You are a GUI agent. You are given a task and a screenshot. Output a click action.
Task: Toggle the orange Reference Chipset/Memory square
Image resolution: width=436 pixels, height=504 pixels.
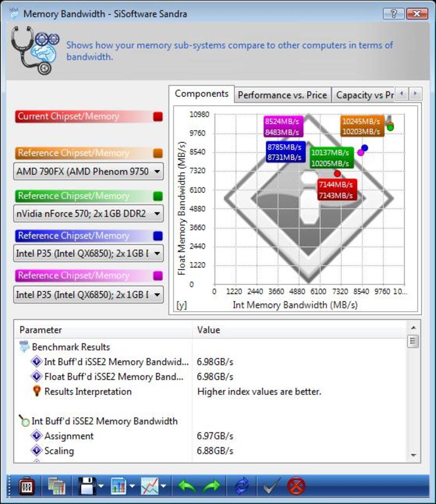tap(158, 153)
